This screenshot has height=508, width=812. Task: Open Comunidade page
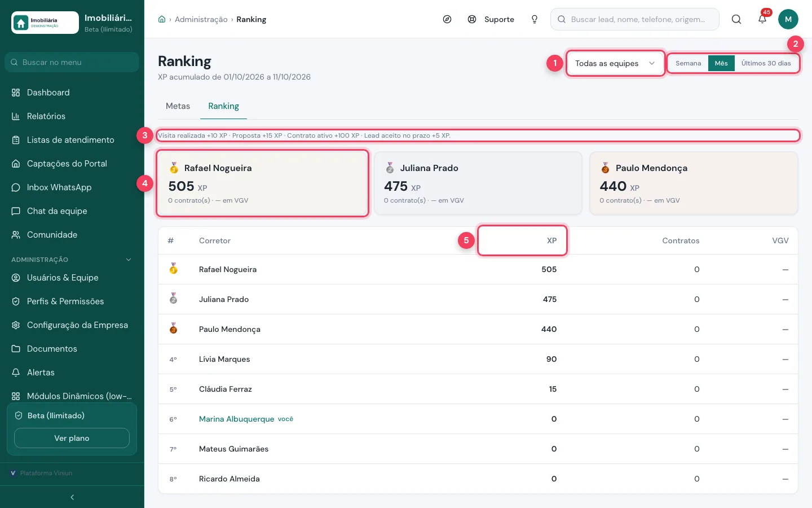point(72,235)
